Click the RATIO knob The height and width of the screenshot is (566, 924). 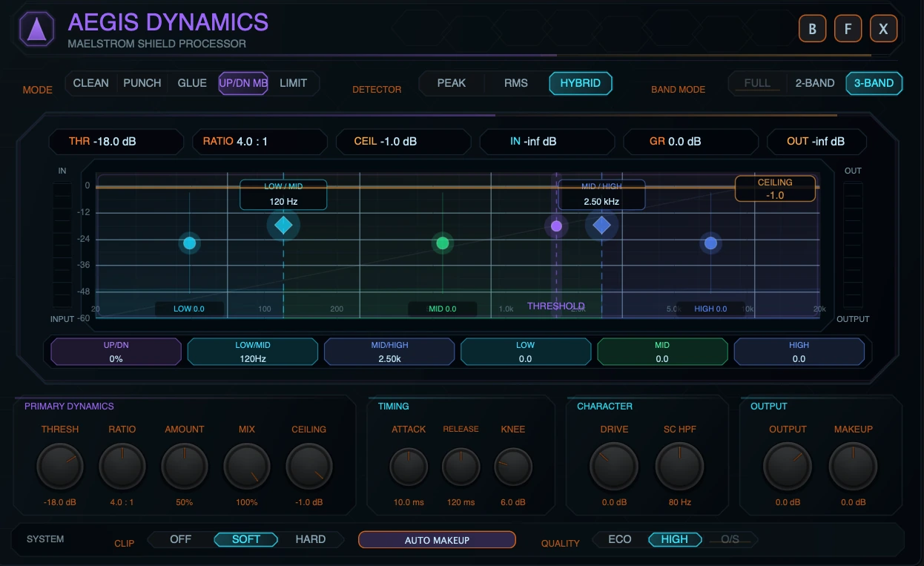point(122,467)
